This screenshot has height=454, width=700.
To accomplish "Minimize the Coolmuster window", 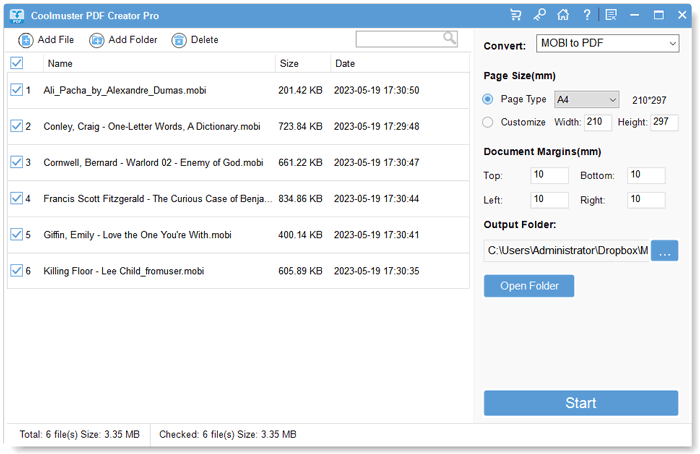I will tap(634, 15).
